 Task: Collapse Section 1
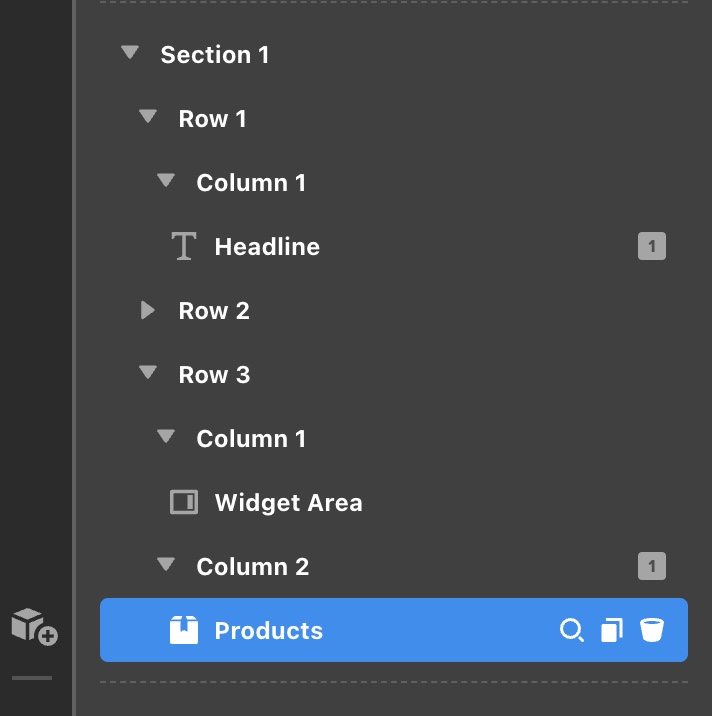point(130,53)
